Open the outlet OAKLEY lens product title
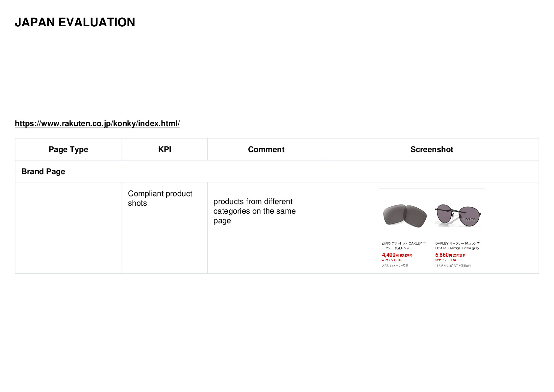The height and width of the screenshot is (392, 554). coord(404,246)
